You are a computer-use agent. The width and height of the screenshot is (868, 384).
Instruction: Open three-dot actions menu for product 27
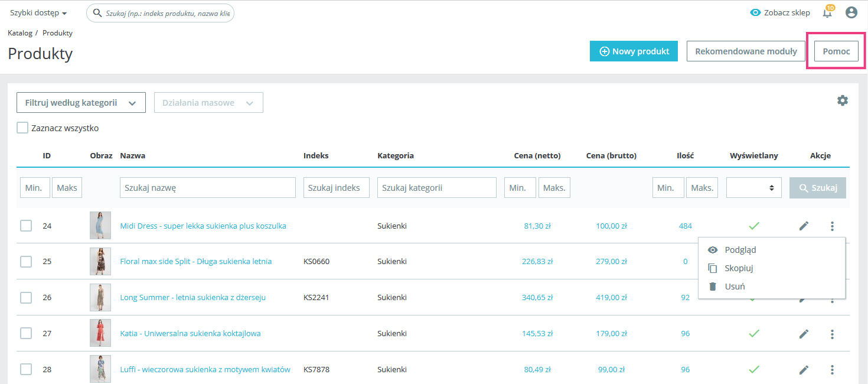tap(832, 334)
